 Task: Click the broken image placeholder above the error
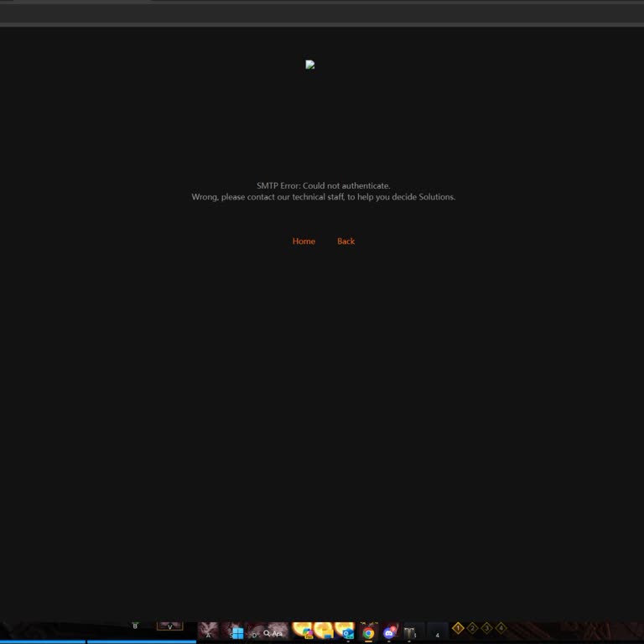click(x=310, y=65)
